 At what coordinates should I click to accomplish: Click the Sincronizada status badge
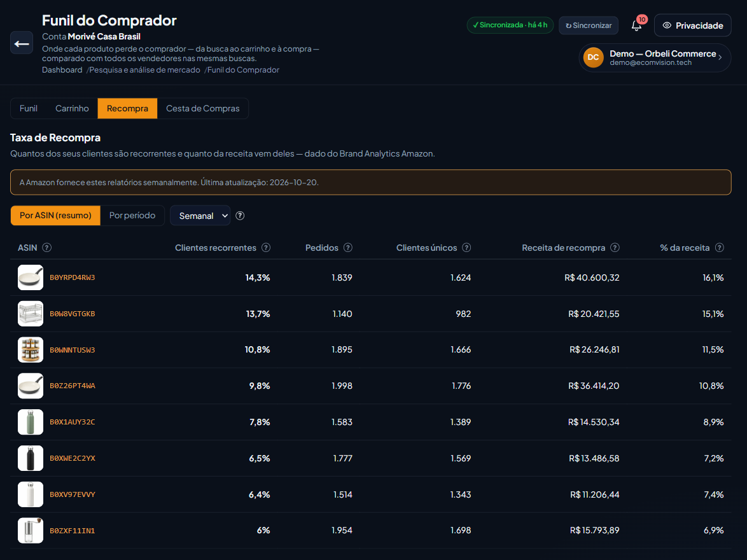pyautogui.click(x=510, y=25)
